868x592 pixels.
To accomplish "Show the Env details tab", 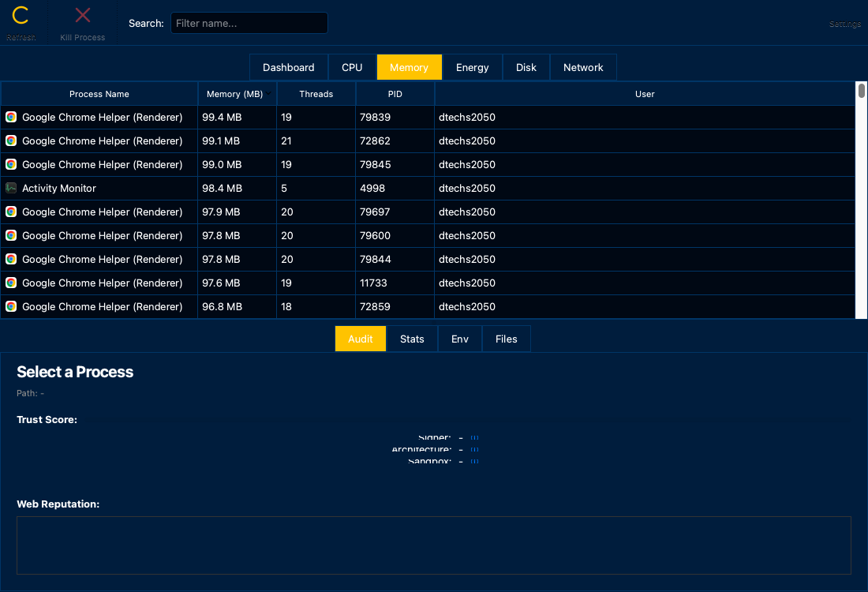I will point(460,339).
